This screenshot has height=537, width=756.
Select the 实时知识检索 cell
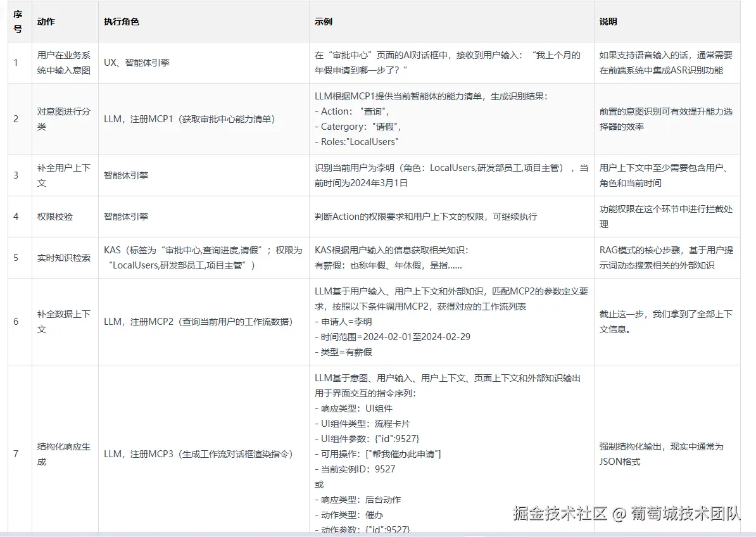[x=65, y=258]
